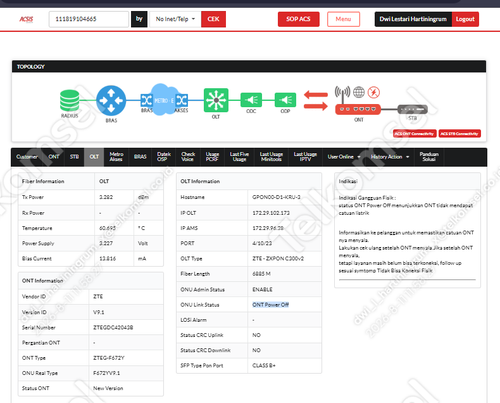Viewport: 500px width, 403px height.
Task: Click the red ONT modem icon
Action: (358, 109)
